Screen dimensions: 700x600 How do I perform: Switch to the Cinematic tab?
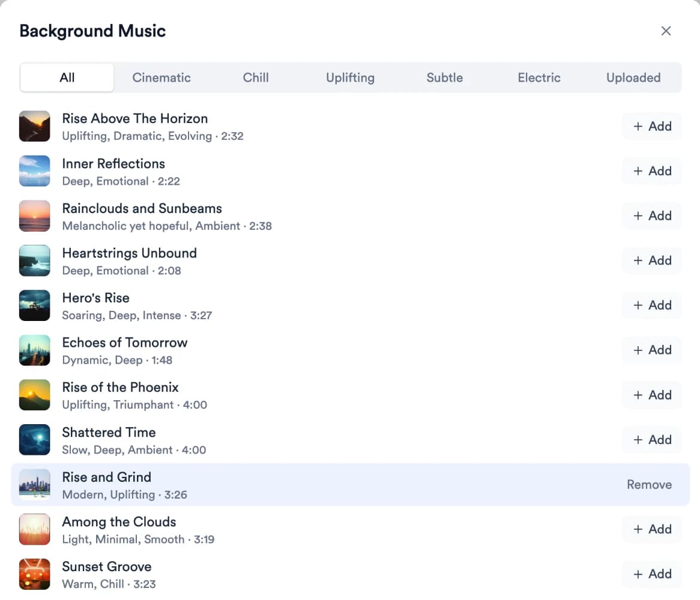point(161,77)
